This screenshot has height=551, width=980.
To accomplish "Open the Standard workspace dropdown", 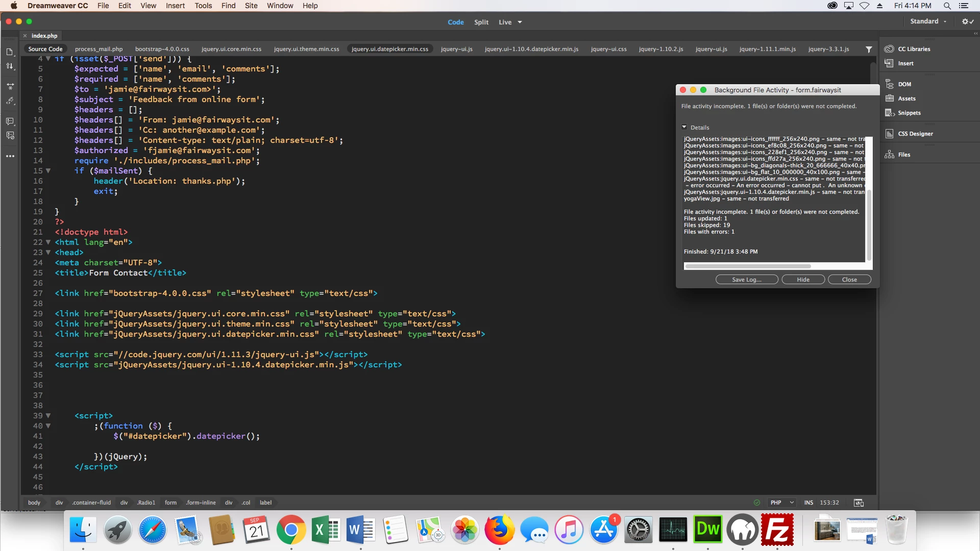I will coord(928,21).
